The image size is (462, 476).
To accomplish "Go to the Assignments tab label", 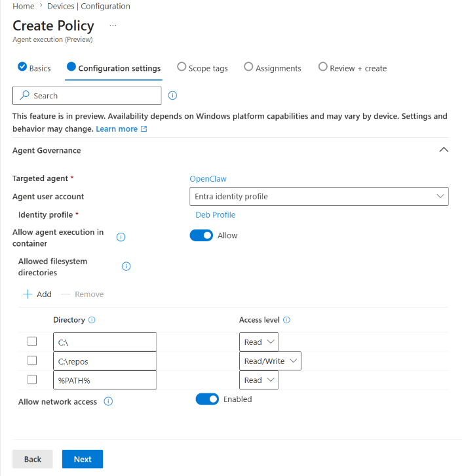I will pyautogui.click(x=278, y=68).
